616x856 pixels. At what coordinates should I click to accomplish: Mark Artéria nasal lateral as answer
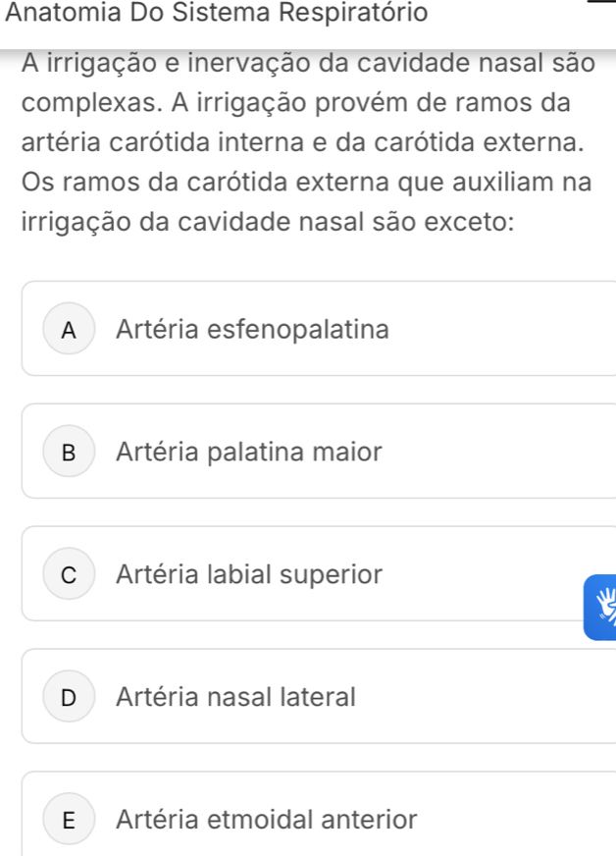point(235,699)
